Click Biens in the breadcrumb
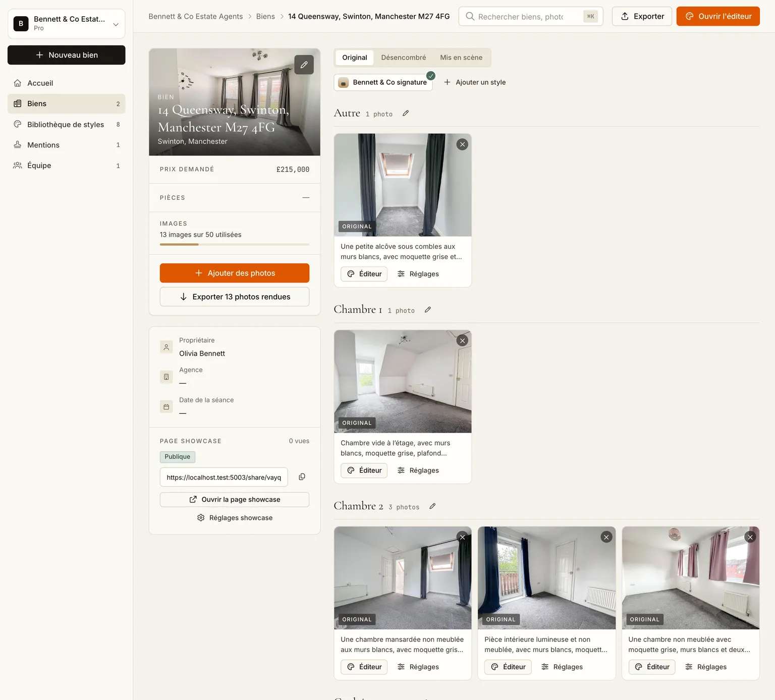775x700 pixels. (265, 16)
